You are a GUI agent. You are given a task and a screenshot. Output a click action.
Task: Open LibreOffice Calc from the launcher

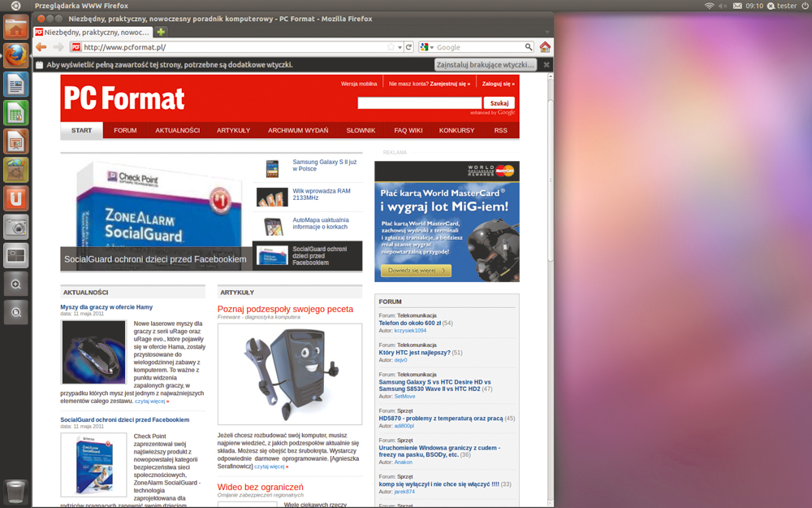[15, 113]
